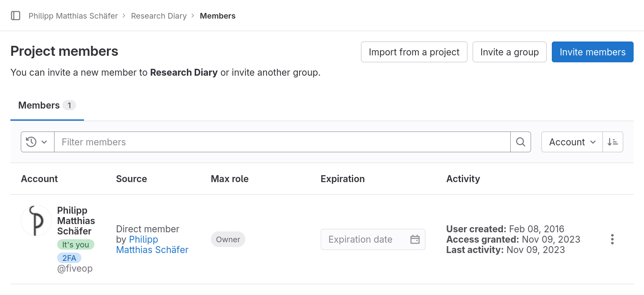Click the Invite a group button
This screenshot has width=644, height=295.
click(x=509, y=52)
